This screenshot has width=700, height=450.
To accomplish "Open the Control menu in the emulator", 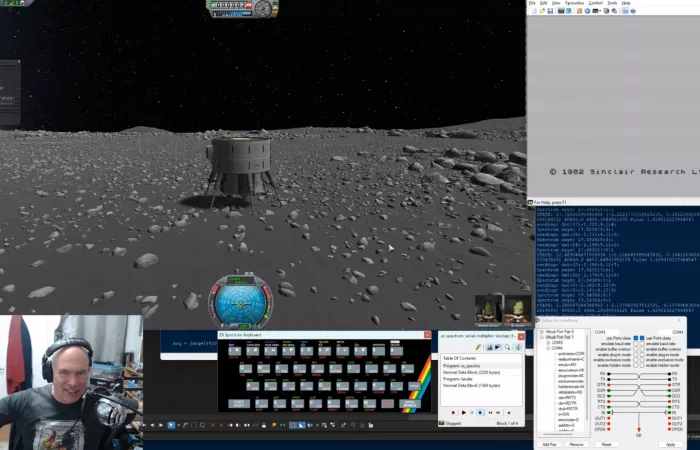I will tap(596, 3).
